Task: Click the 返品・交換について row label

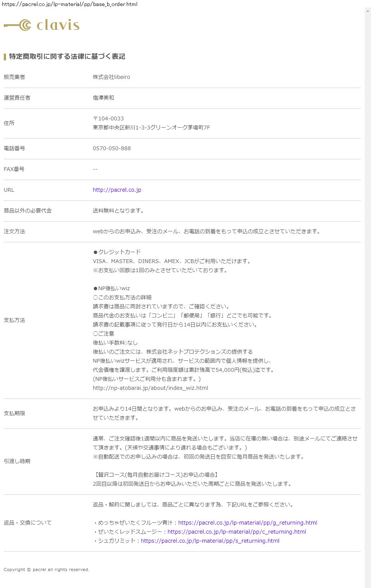Action: [x=28, y=523]
